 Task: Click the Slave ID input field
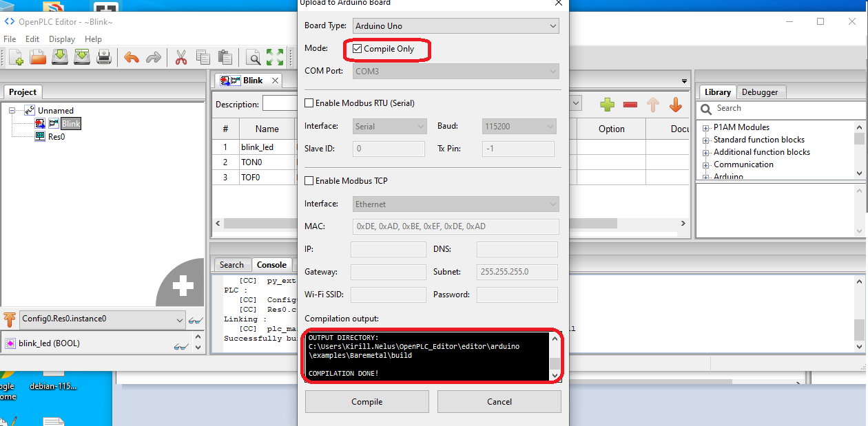(x=389, y=149)
